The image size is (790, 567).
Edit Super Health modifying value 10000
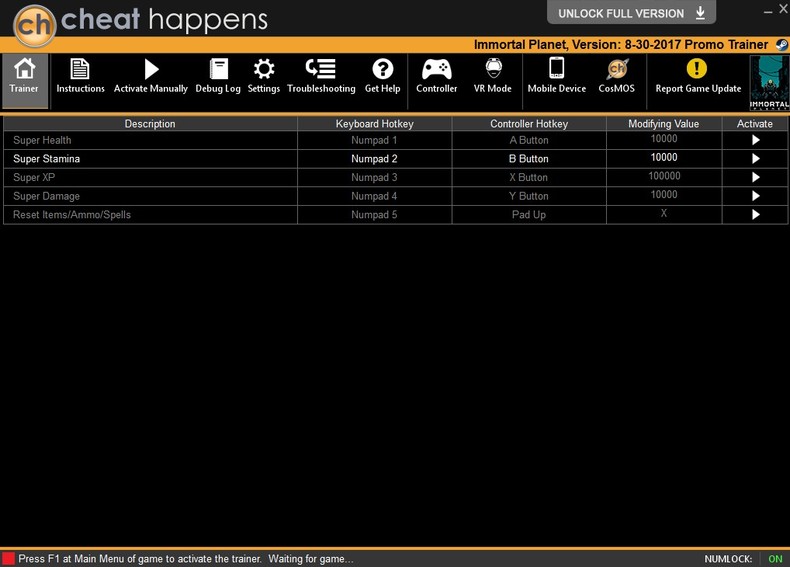pyautogui.click(x=664, y=139)
